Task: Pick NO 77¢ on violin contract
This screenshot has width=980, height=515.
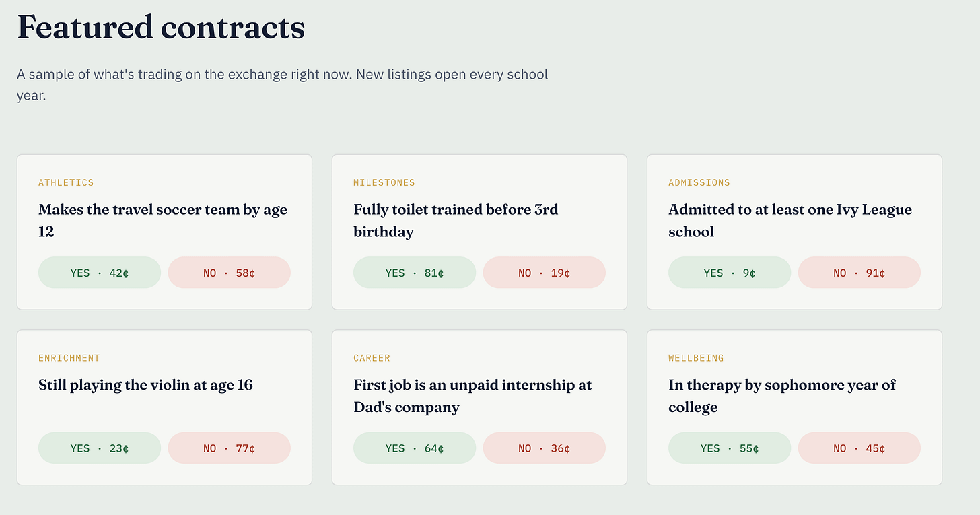Action: tap(230, 448)
